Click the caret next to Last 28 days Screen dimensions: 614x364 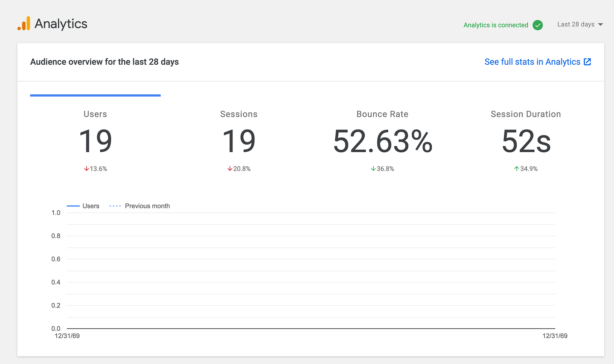[601, 24]
